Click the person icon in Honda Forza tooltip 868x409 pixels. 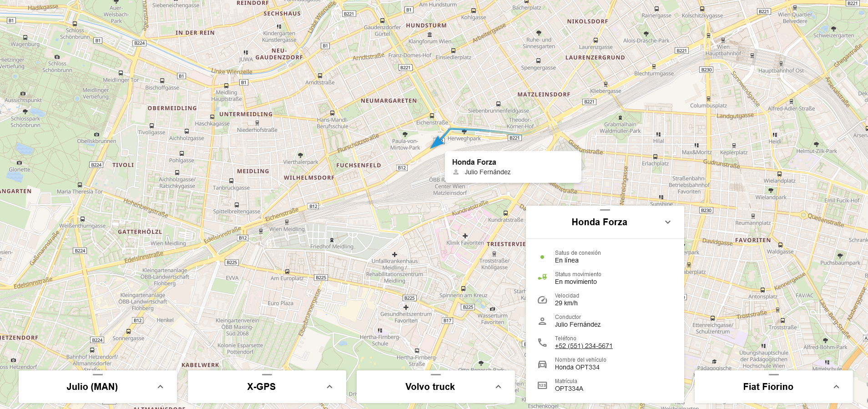point(456,172)
